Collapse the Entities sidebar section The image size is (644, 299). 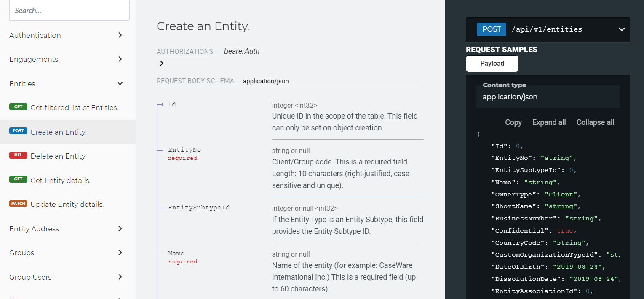tap(120, 84)
